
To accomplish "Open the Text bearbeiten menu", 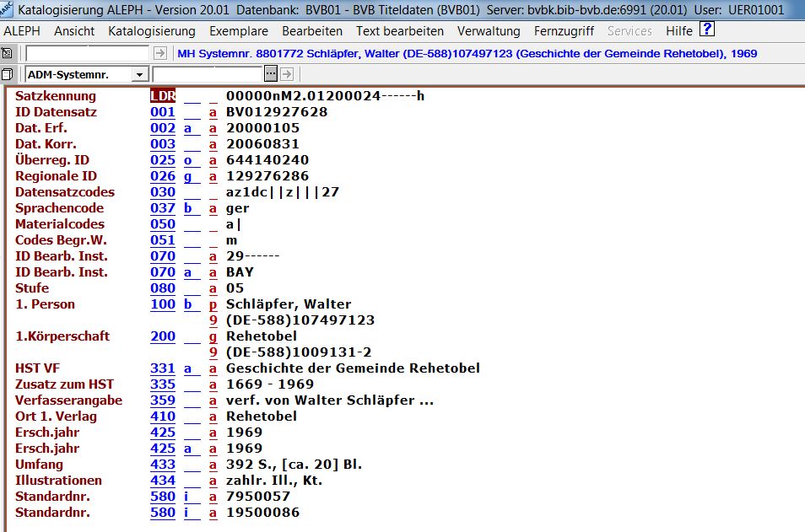I will [x=400, y=31].
